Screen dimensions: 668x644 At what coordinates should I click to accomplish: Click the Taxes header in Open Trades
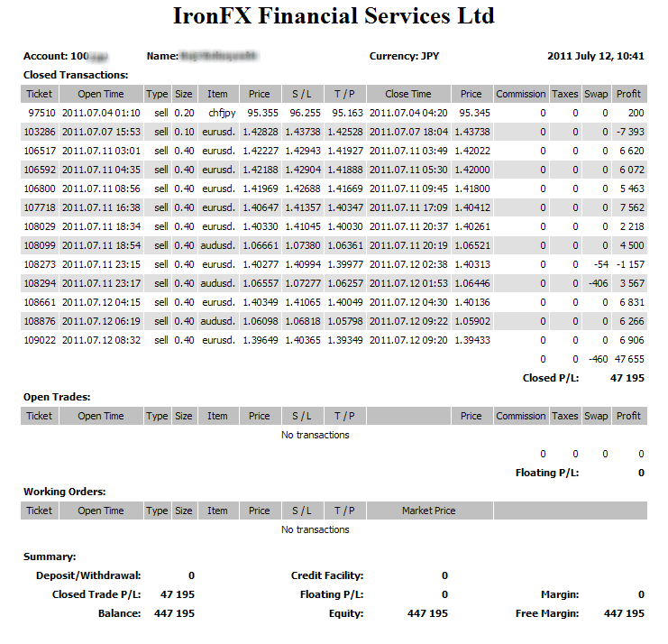click(565, 416)
